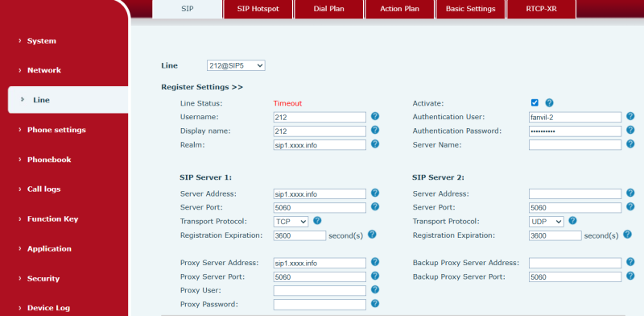Toggle the Activate checkbox
The height and width of the screenshot is (316, 644).
coord(535,103)
